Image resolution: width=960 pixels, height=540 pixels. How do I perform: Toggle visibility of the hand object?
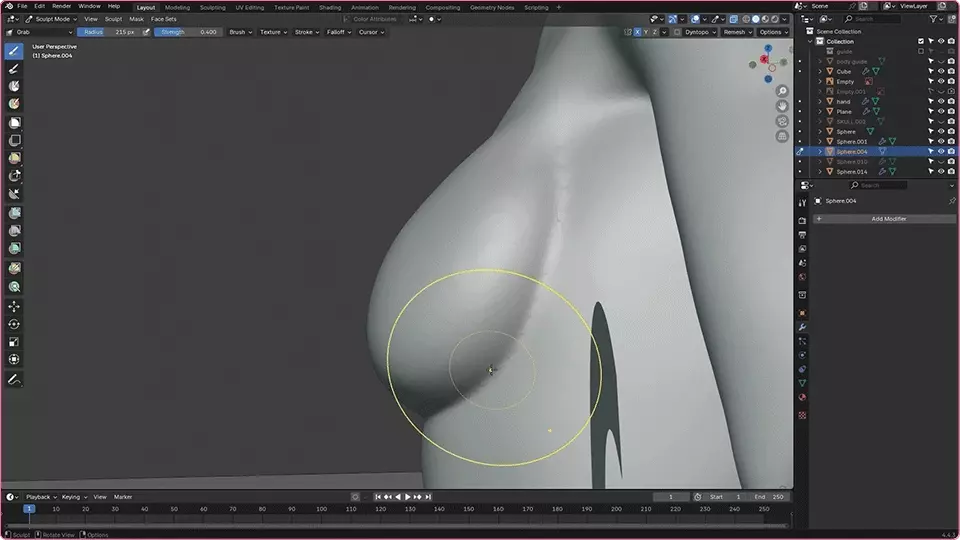(x=941, y=101)
